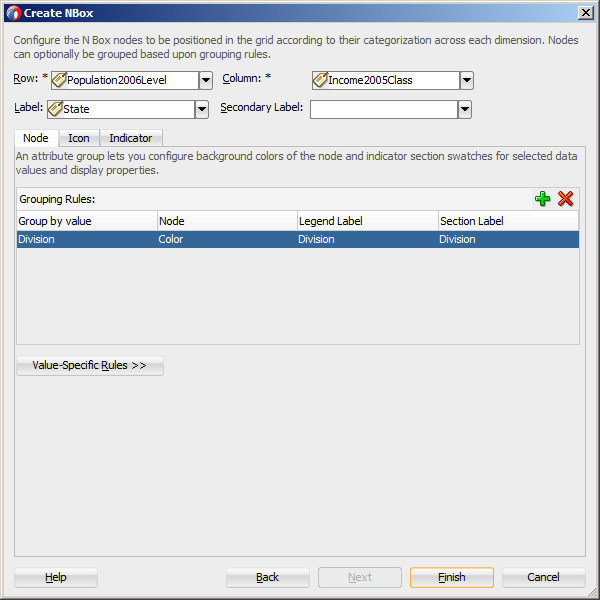The height and width of the screenshot is (600, 600).
Task: Select the Color cell in Node column
Action: [227, 240]
